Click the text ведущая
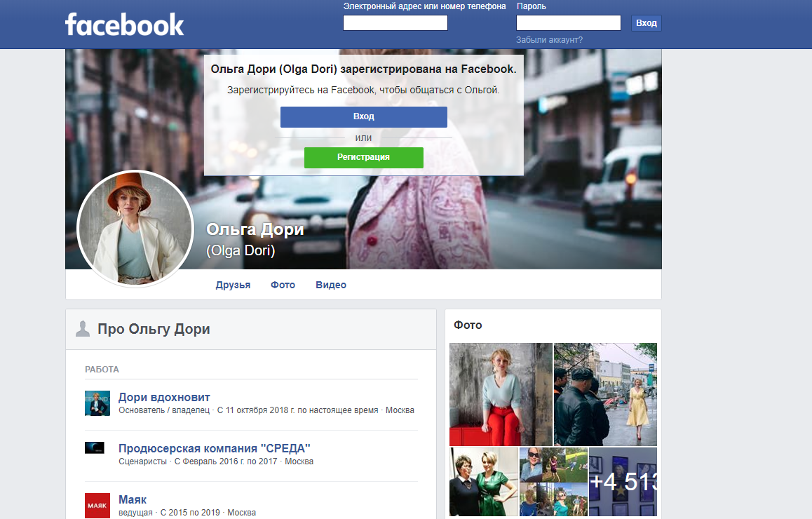812x519 pixels. pyautogui.click(x=135, y=513)
